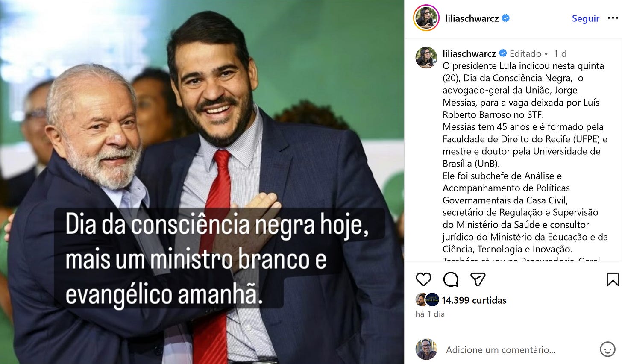Viewport: 622px width, 364px height.
Task: Follow liliaschwarcz with the Seguir button
Action: point(586,18)
